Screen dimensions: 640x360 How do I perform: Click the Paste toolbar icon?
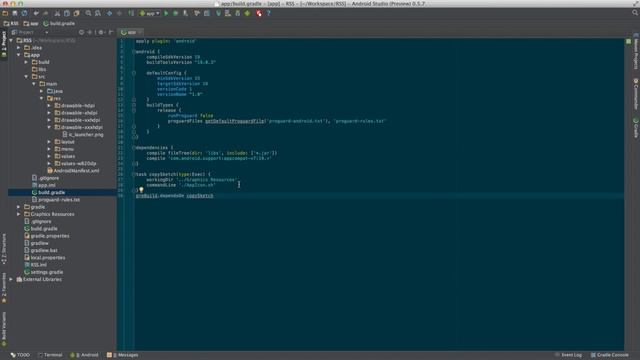76,13
